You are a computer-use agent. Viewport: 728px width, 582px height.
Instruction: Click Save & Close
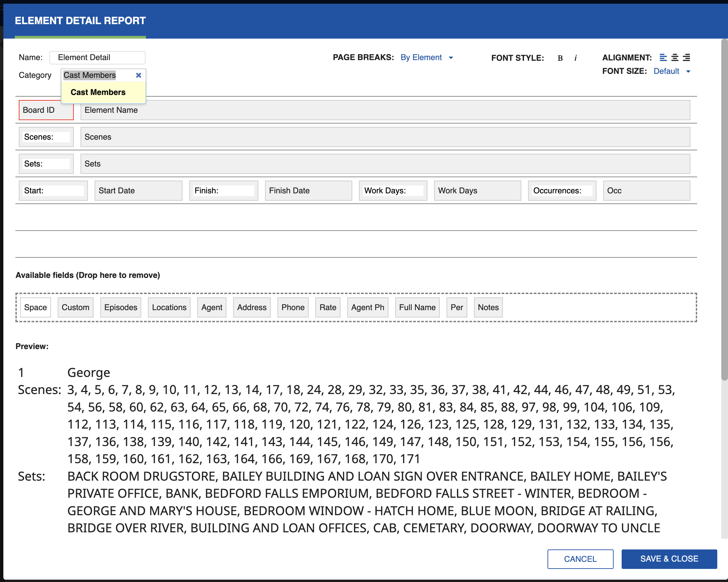click(669, 559)
